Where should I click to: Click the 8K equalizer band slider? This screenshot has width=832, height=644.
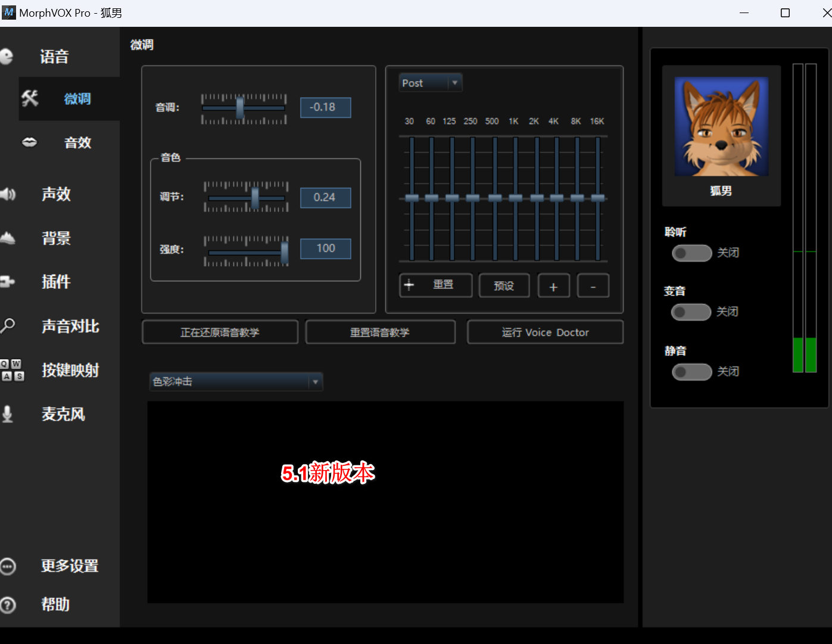click(x=577, y=198)
